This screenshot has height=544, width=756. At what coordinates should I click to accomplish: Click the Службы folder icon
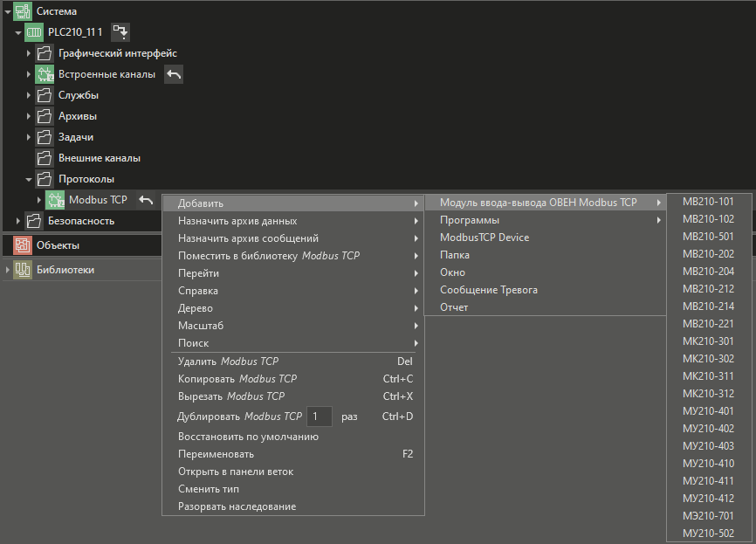[x=45, y=95]
